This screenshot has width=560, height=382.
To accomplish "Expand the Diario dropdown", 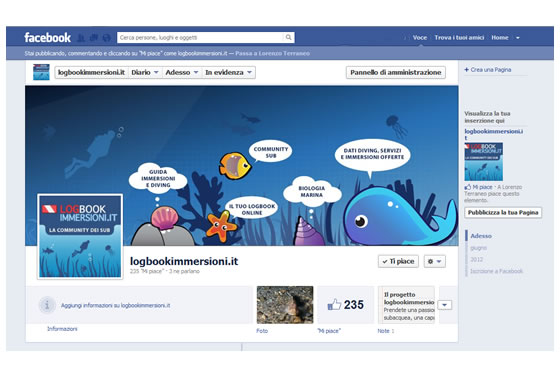I will coord(144,72).
